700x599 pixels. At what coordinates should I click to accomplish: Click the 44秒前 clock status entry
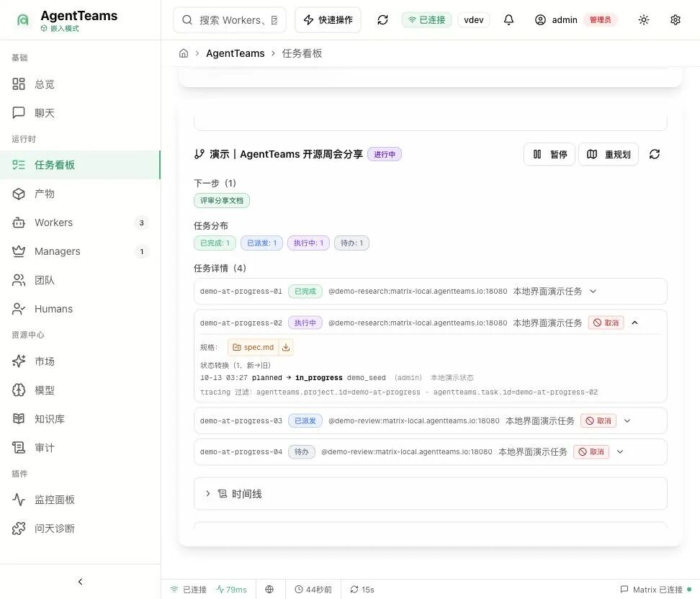click(x=313, y=590)
